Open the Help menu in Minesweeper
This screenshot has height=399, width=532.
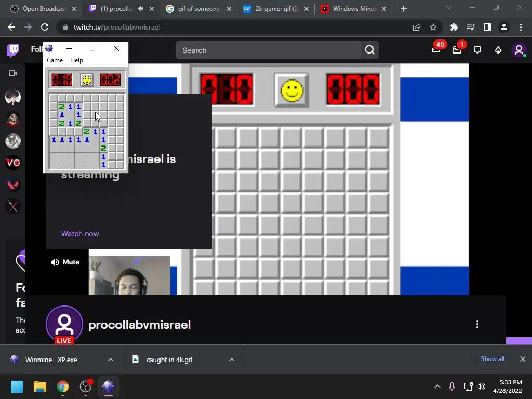click(76, 60)
